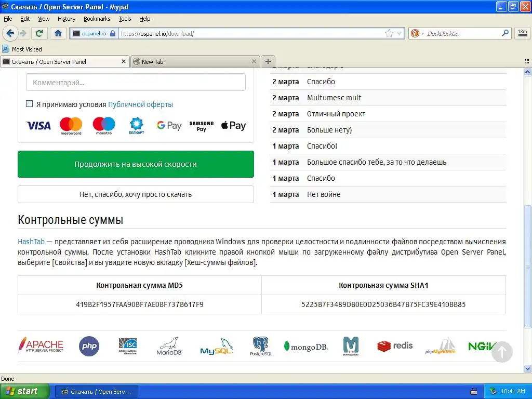This screenshot has height=399, width=532.
Task: Click the ISC logo
Action: pos(128,346)
